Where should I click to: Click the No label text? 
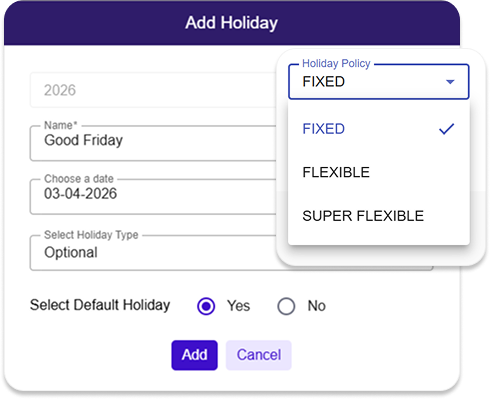[x=316, y=306]
